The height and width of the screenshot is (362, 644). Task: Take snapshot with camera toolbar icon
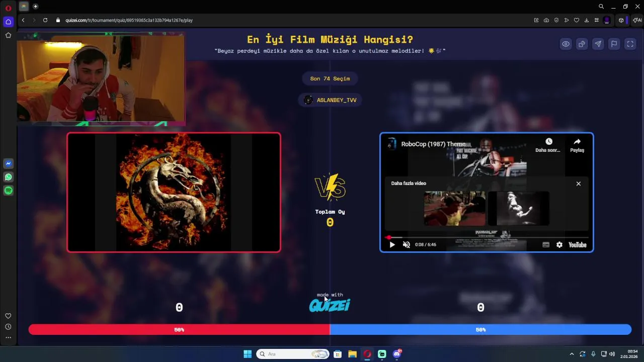point(546,20)
